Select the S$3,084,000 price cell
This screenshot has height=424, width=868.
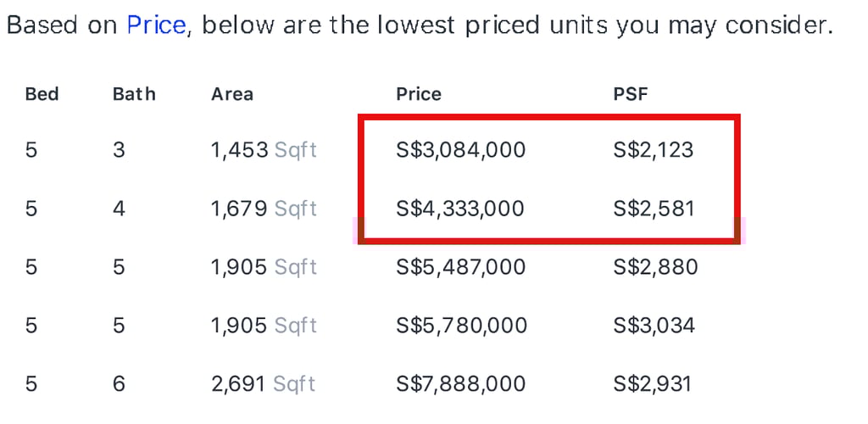(x=460, y=151)
